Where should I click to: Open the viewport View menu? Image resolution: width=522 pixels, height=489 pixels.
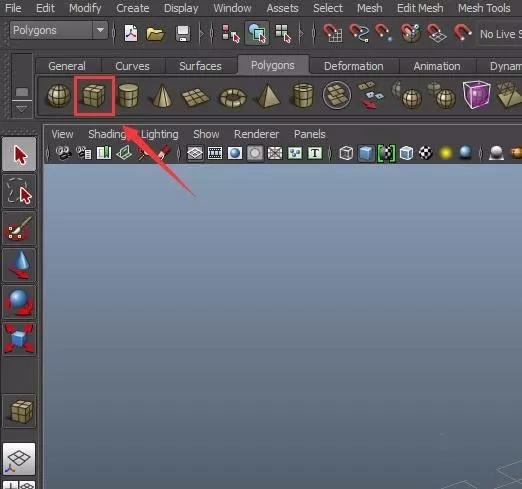click(62, 134)
